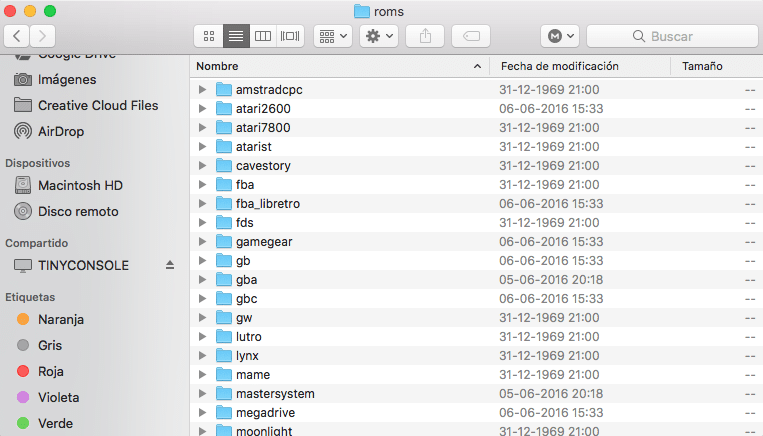Filter by the Naranja tag
Viewport: 763px width, 436px height.
point(51,319)
